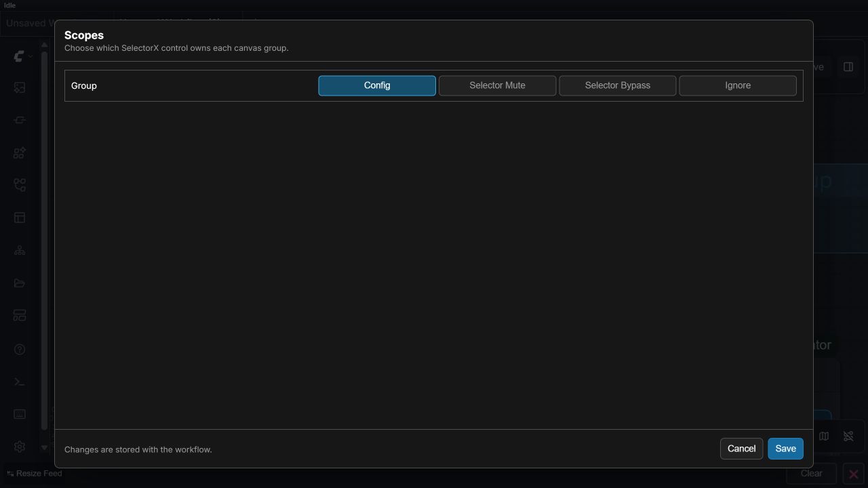
Task: Open the folder sidebar icon
Action: (x=20, y=283)
